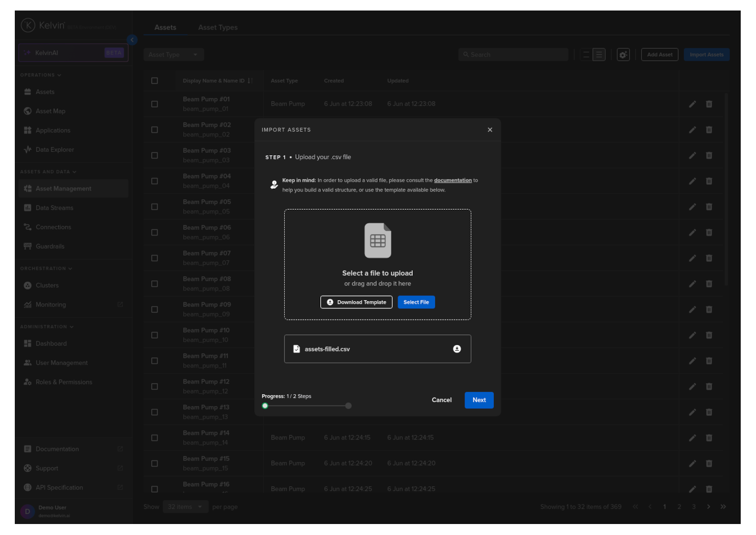Switch to the compact list density view
This screenshot has height=535, width=756.
click(x=586, y=55)
